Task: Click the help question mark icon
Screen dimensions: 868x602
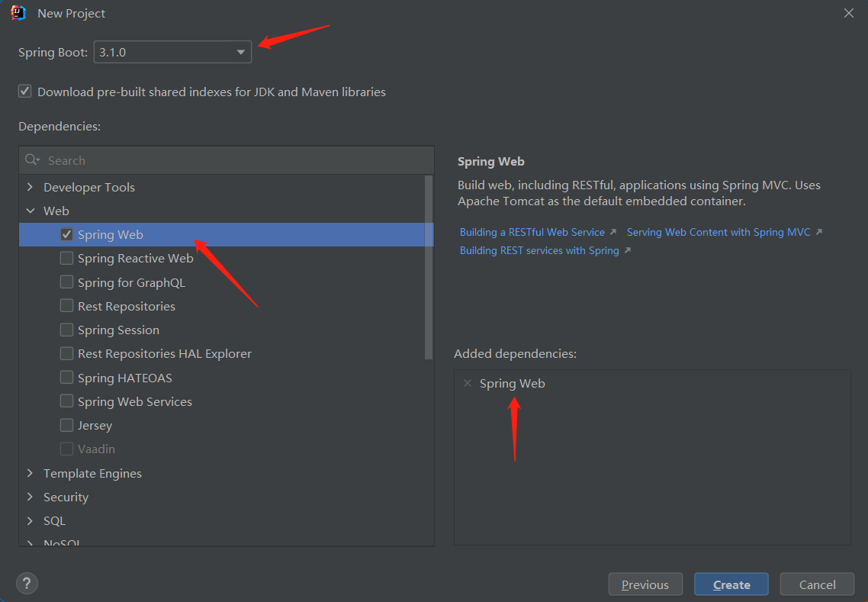Action: coord(27,584)
